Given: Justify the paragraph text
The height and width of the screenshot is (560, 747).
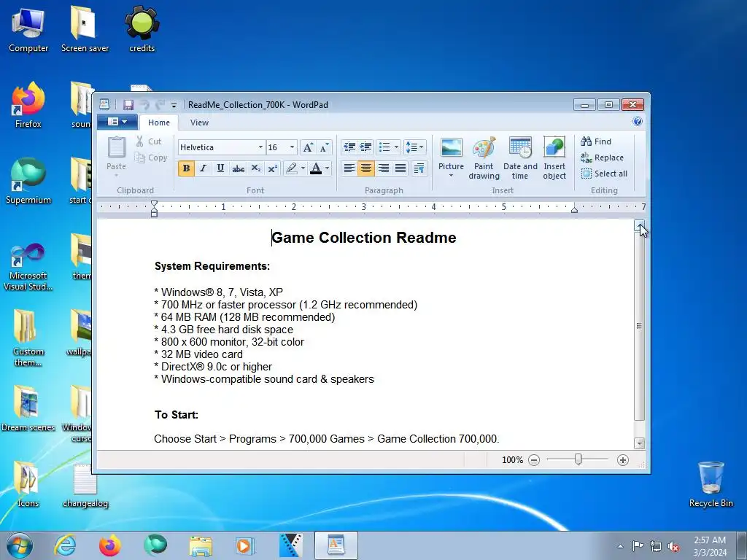Looking at the screenshot, I should pyautogui.click(x=400, y=168).
